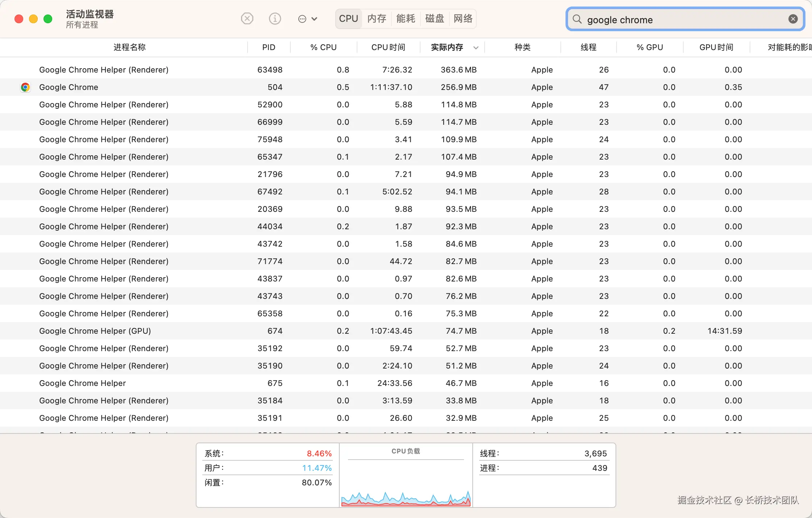Clear the search field with X icon
Viewport: 812px width, 518px height.
(793, 19)
